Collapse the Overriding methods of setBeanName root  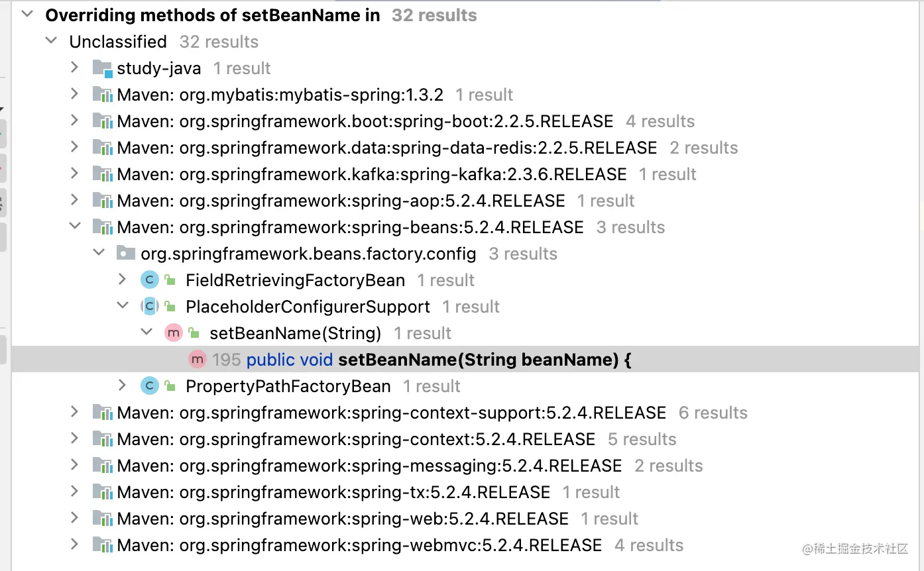coord(27,15)
